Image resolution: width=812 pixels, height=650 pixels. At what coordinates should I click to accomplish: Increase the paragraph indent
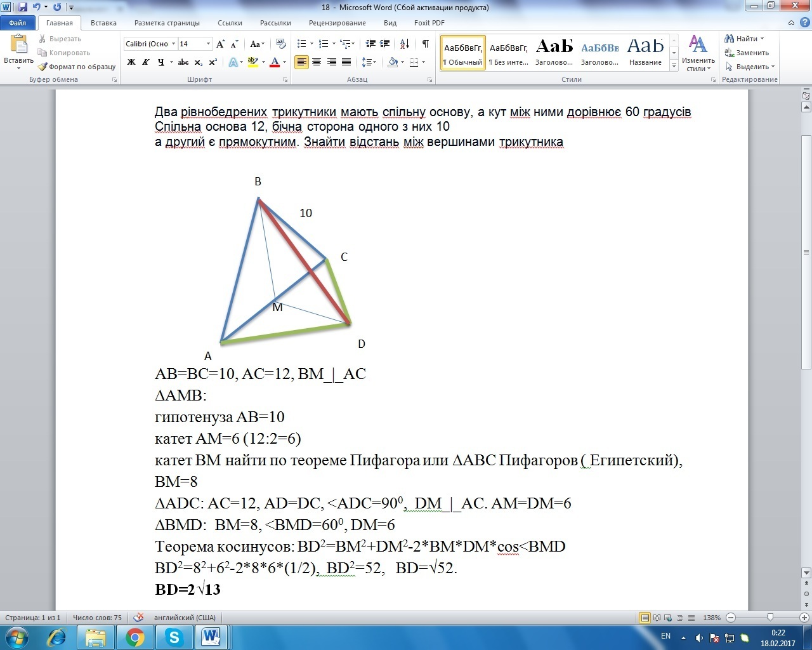click(x=385, y=44)
